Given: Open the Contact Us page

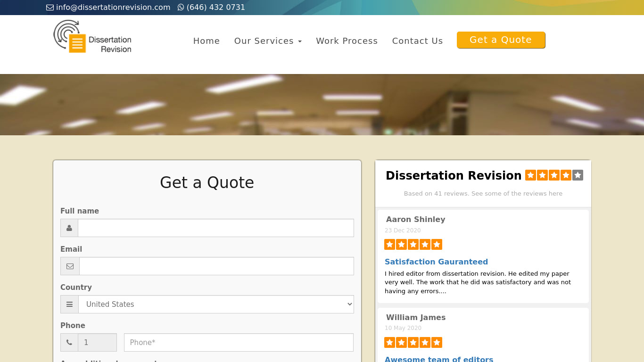Looking at the screenshot, I should [417, 41].
